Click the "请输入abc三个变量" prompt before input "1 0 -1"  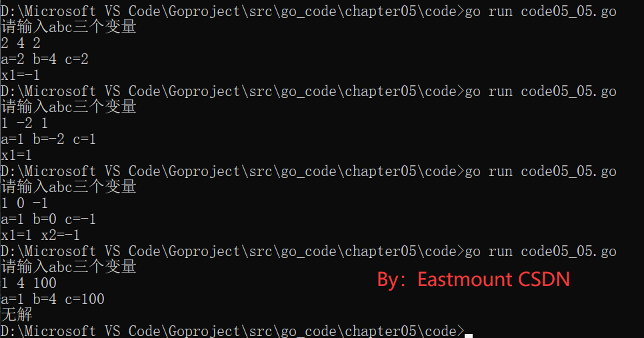(x=69, y=187)
